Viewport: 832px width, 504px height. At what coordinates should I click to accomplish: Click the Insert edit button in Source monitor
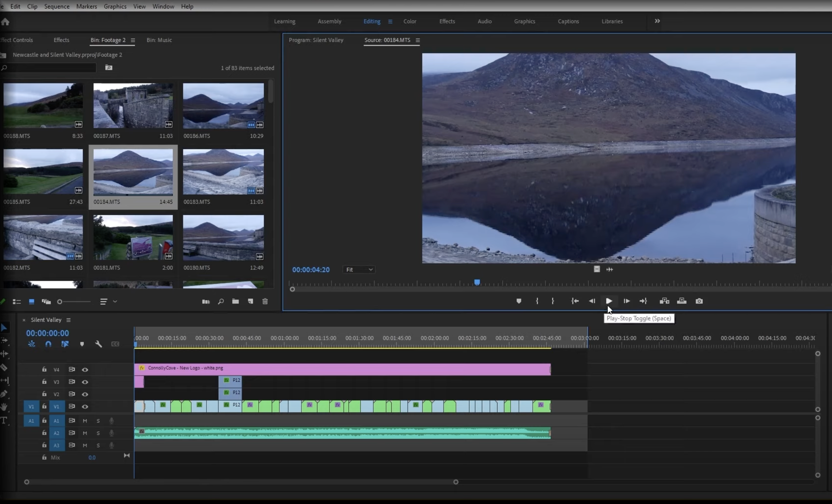[x=664, y=301]
